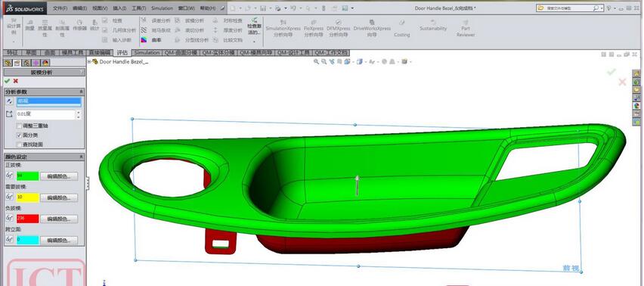Click the green 正拔模 color swatch
This screenshot has width=644, height=286.
pos(27,176)
